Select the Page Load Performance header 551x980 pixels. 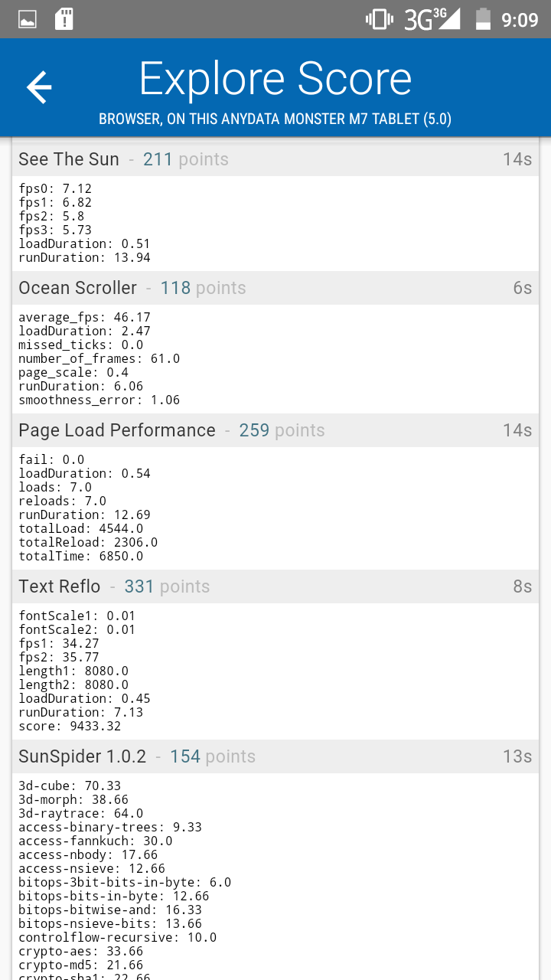[117, 430]
